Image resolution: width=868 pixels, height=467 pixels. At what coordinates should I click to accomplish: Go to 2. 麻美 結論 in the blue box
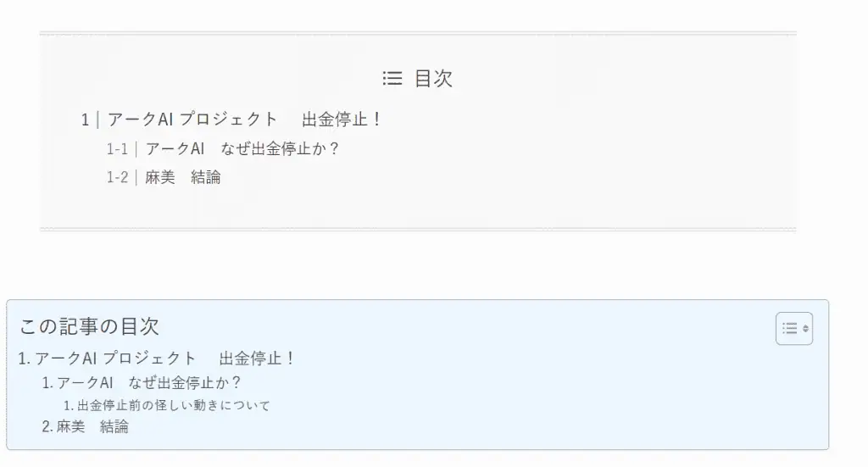coord(92,427)
